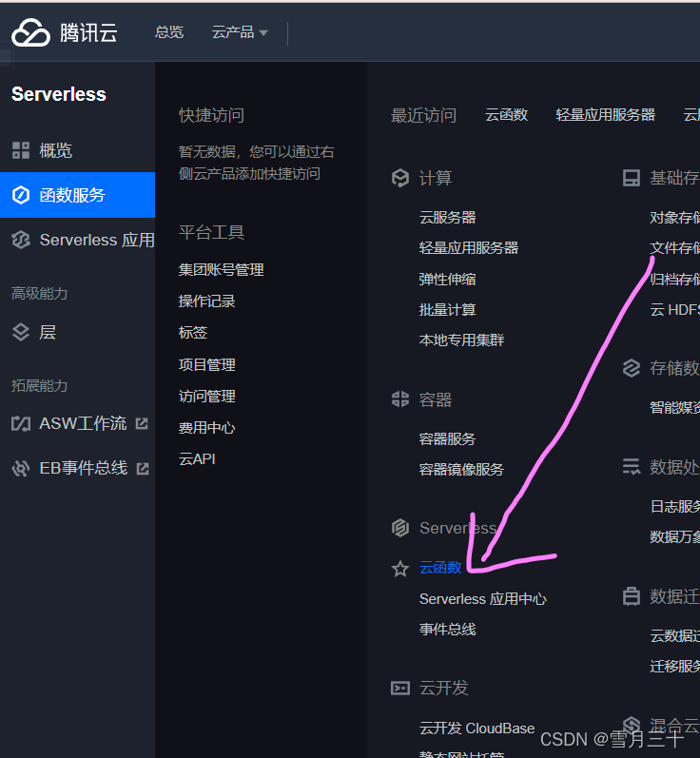The height and width of the screenshot is (758, 700).
Task: Open 云API platform tool
Action: pyautogui.click(x=197, y=458)
